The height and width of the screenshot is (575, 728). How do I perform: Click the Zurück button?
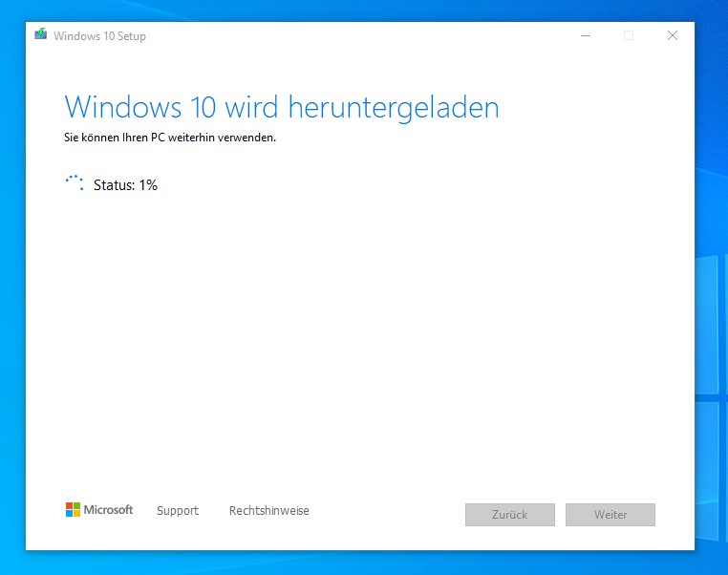(510, 515)
